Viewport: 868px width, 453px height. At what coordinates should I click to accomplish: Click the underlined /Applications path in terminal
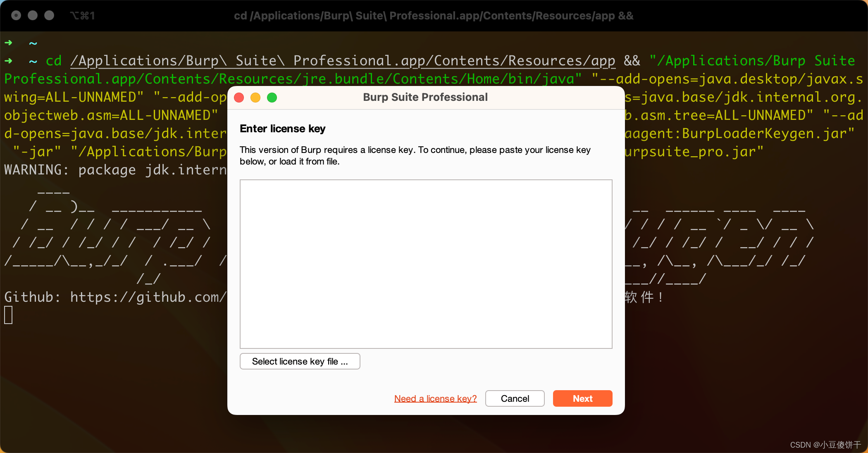[342, 61]
